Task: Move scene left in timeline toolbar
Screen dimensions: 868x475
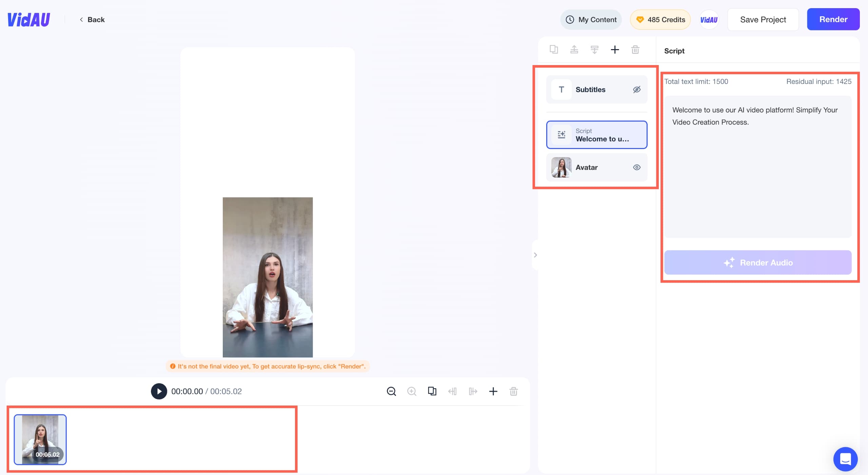Action: click(x=452, y=391)
